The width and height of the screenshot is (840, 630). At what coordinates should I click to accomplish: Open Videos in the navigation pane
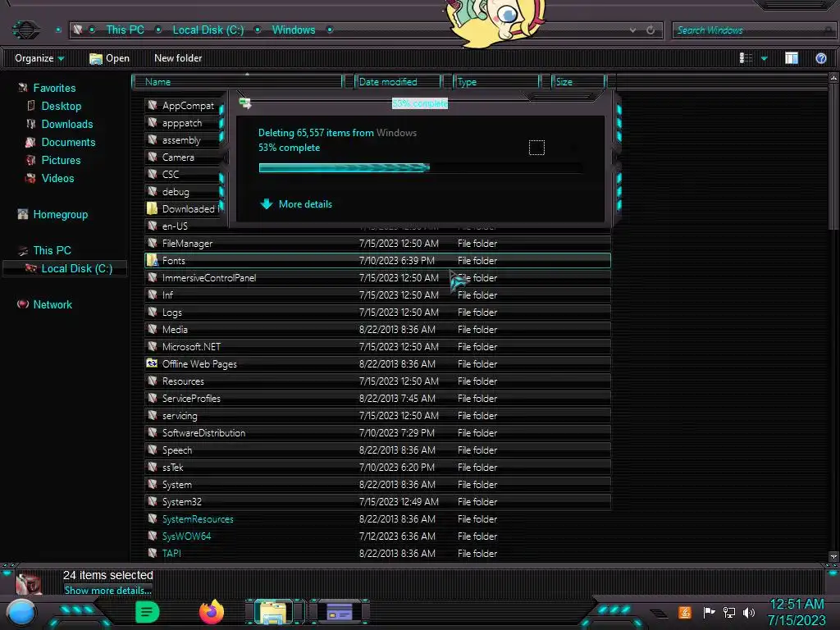pos(58,178)
